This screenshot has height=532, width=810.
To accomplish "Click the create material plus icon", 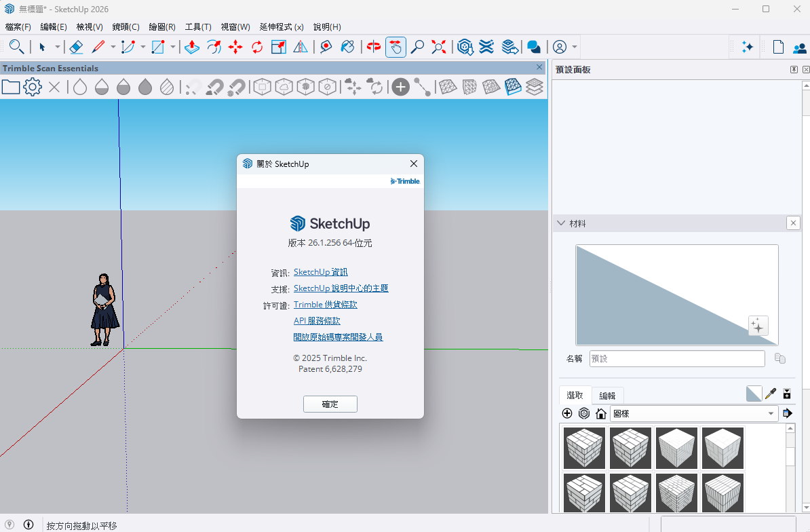I will click(567, 413).
